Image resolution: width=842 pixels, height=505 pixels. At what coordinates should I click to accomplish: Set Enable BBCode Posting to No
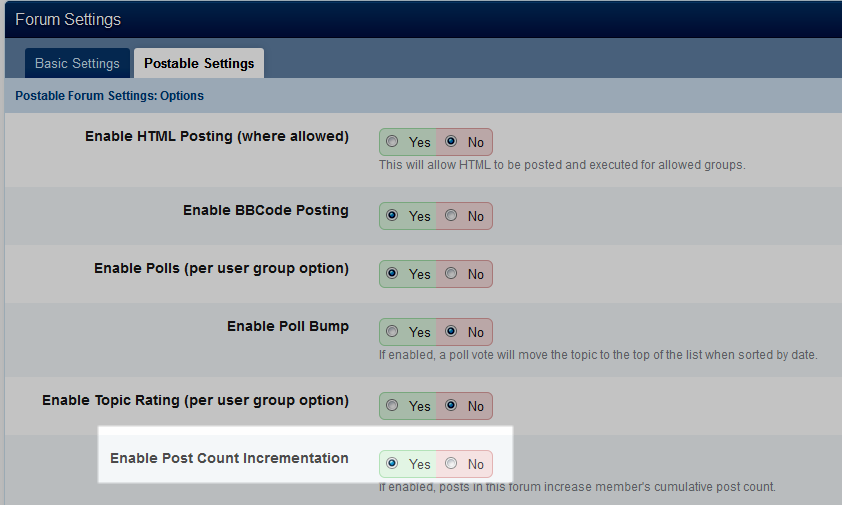451,216
